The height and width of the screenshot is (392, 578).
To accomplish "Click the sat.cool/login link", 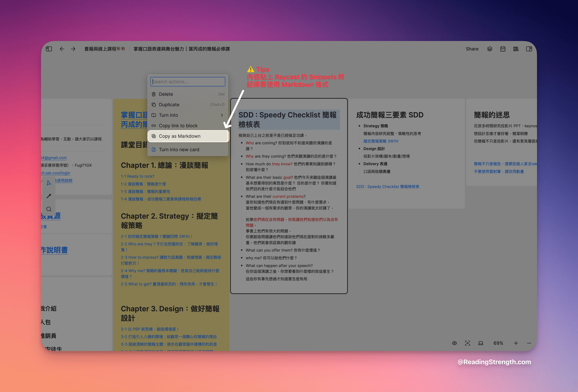I will pos(55,173).
